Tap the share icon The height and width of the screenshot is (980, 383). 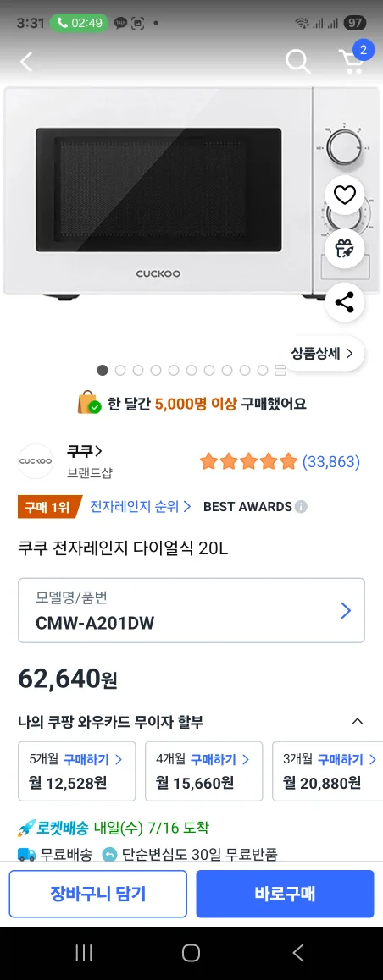pyautogui.click(x=344, y=302)
